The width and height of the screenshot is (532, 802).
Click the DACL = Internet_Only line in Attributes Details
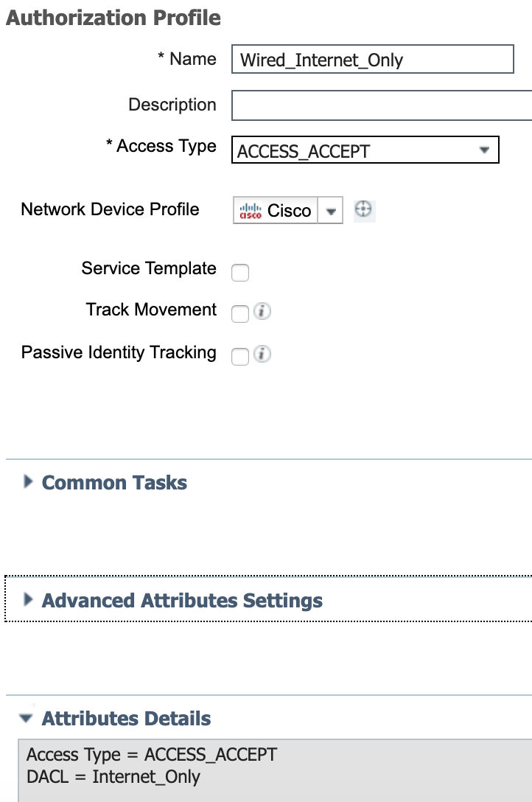coord(113,777)
